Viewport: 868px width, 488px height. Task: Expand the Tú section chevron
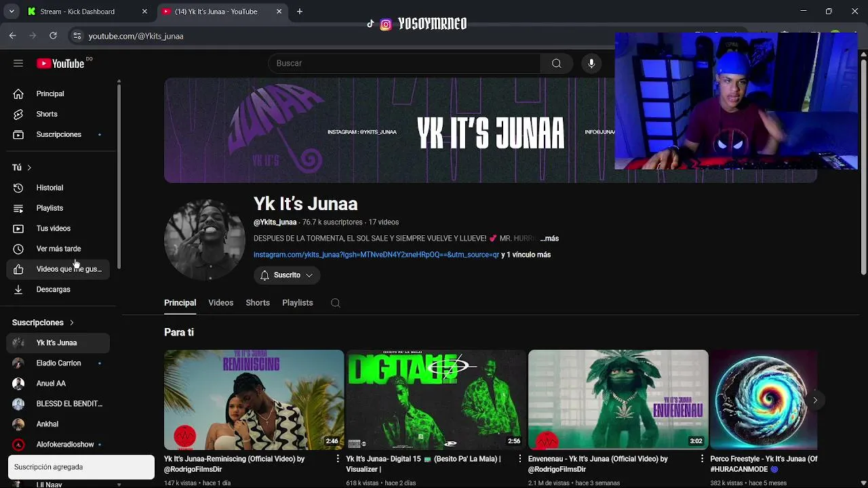click(28, 167)
